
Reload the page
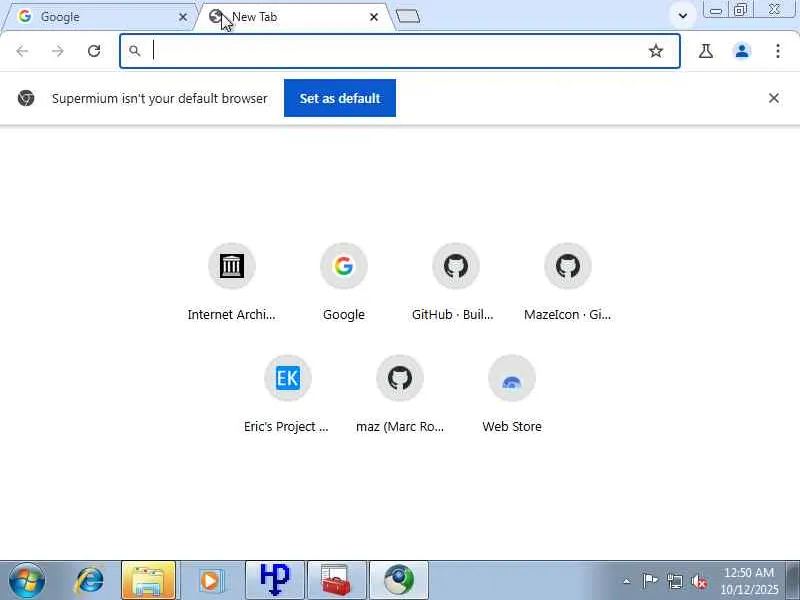pyautogui.click(x=94, y=51)
